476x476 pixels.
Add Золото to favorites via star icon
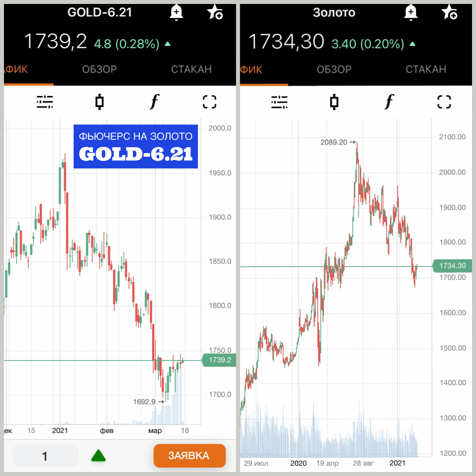point(450,12)
